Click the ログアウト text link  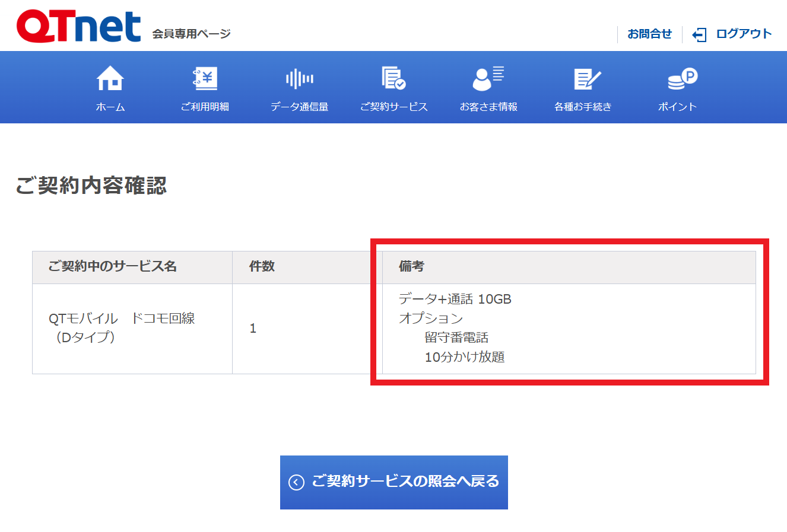744,34
